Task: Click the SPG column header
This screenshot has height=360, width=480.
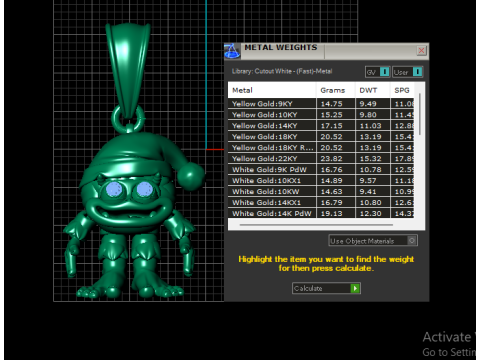Action: pyautogui.click(x=402, y=90)
